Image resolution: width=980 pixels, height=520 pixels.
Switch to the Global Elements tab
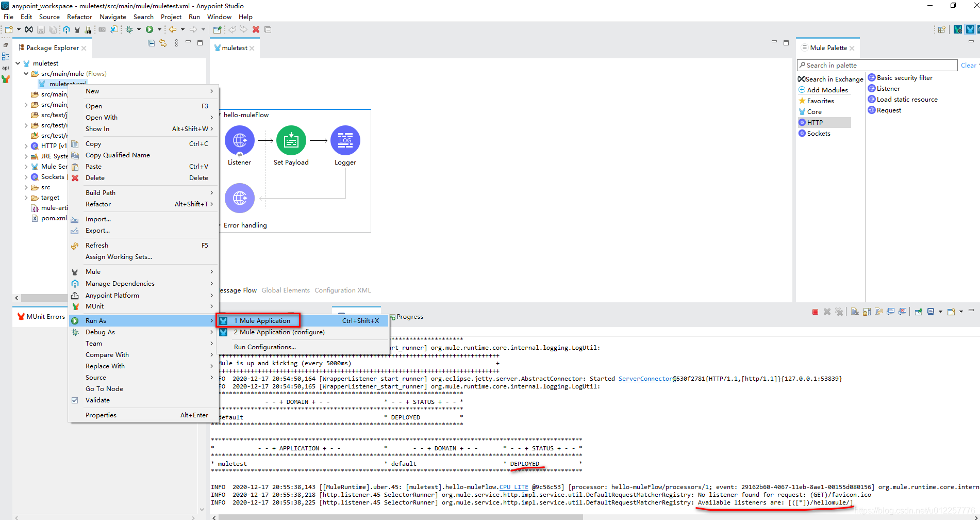point(286,290)
